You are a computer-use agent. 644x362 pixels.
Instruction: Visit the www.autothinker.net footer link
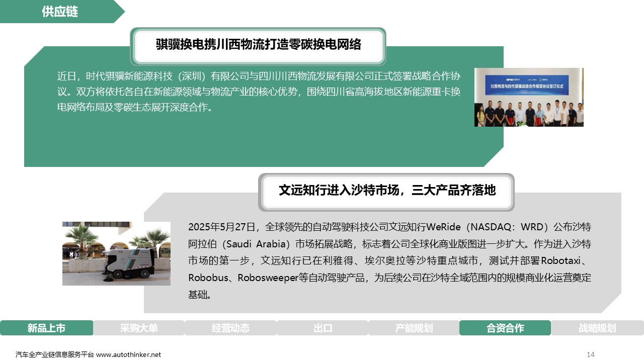click(x=129, y=354)
